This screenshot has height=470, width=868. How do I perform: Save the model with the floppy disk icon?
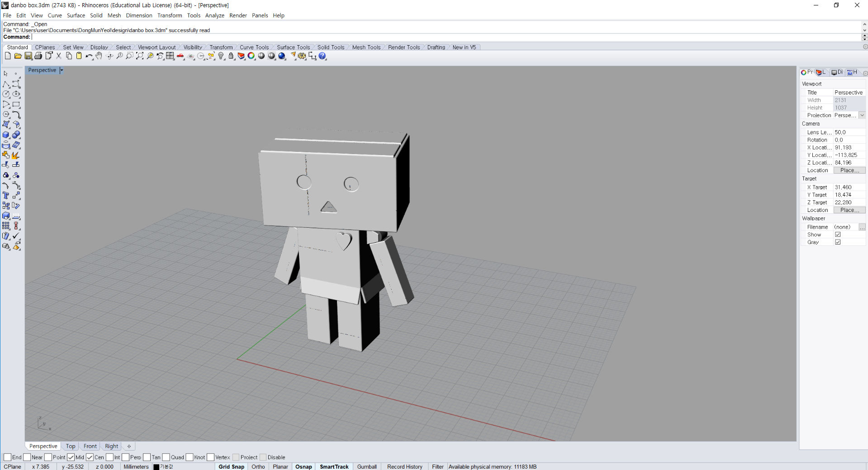(x=28, y=56)
